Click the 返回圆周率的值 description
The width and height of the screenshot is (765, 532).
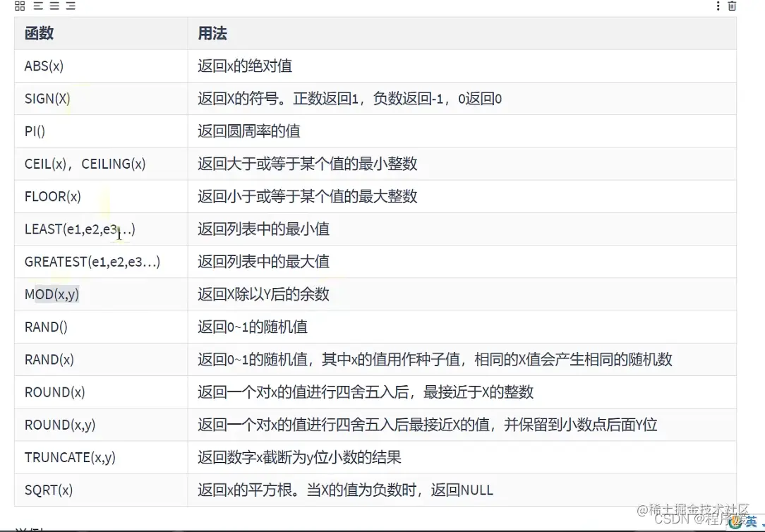249,131
